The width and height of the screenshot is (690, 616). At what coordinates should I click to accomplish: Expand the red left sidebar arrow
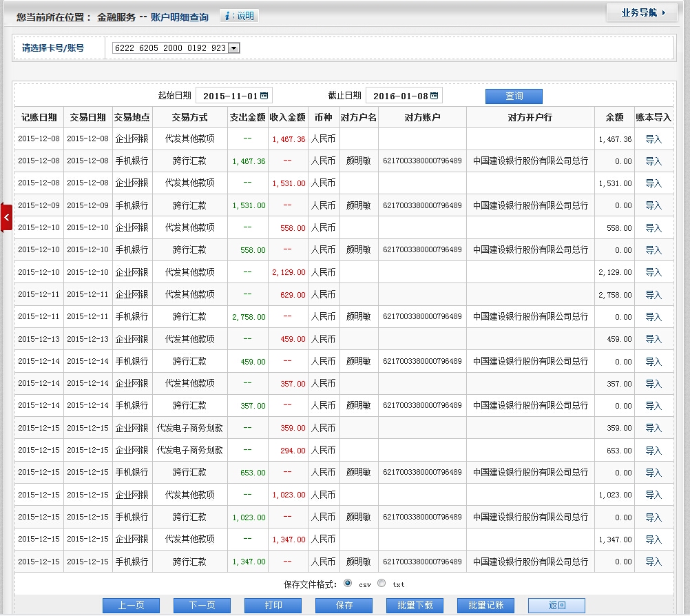(6, 218)
